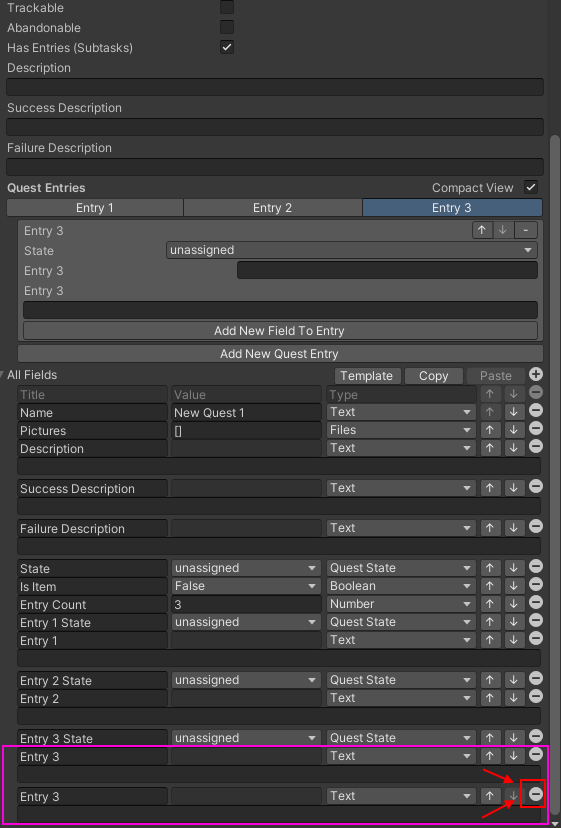Move the Failure Description field down
This screenshot has height=828, width=561.
tap(513, 528)
